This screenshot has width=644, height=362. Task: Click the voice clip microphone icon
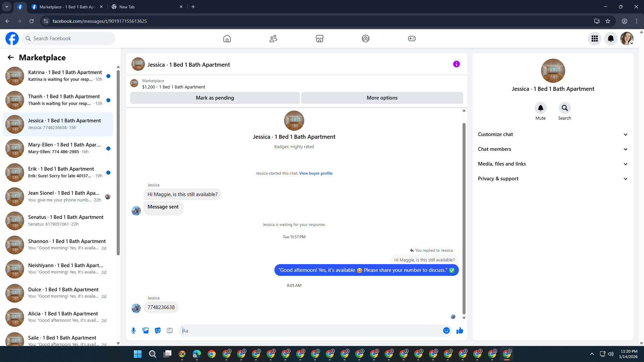[133, 330]
